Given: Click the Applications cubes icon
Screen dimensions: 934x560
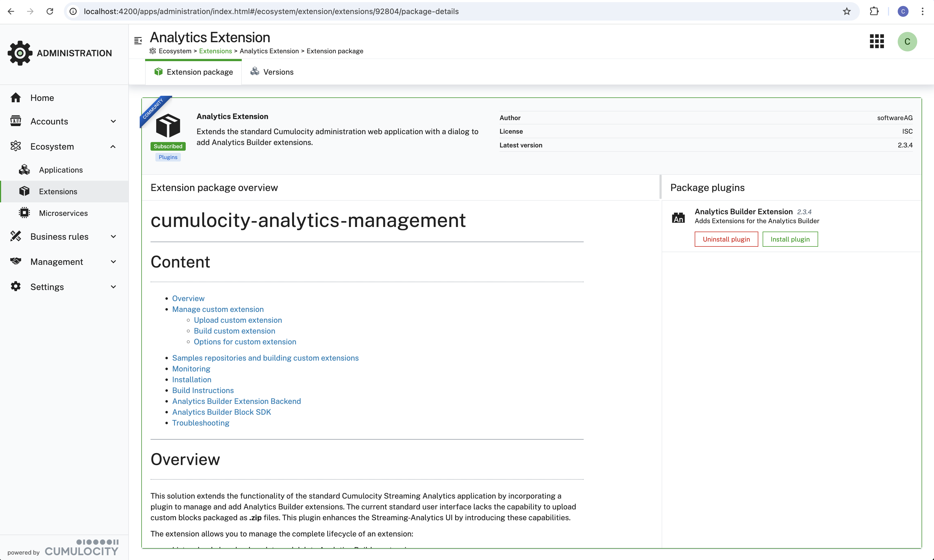Looking at the screenshot, I should coord(25,170).
